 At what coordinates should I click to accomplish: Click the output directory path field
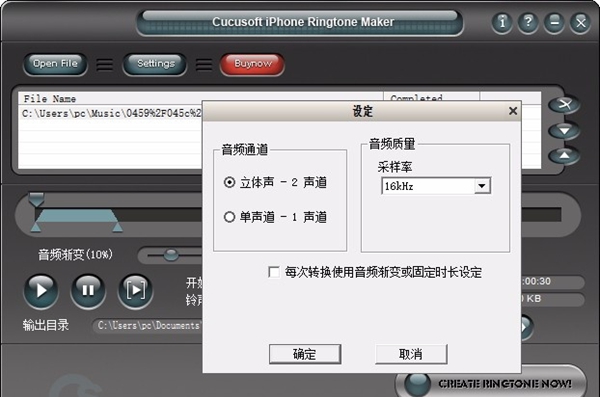(x=147, y=325)
